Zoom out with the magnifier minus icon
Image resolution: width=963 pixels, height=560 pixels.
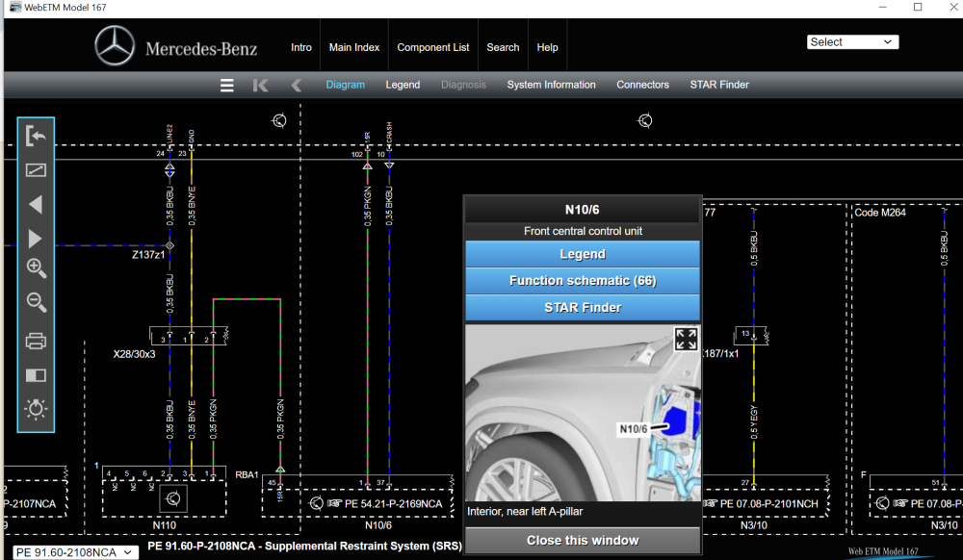pyautogui.click(x=36, y=302)
